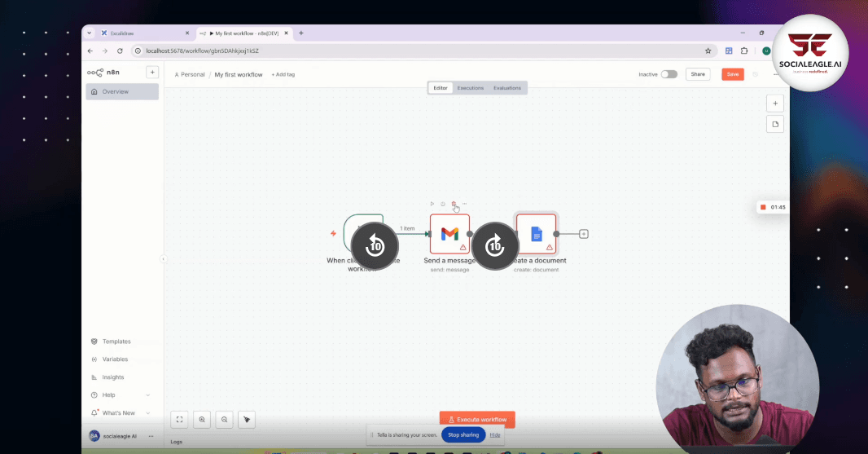Open the workflow history icon

coord(755,74)
